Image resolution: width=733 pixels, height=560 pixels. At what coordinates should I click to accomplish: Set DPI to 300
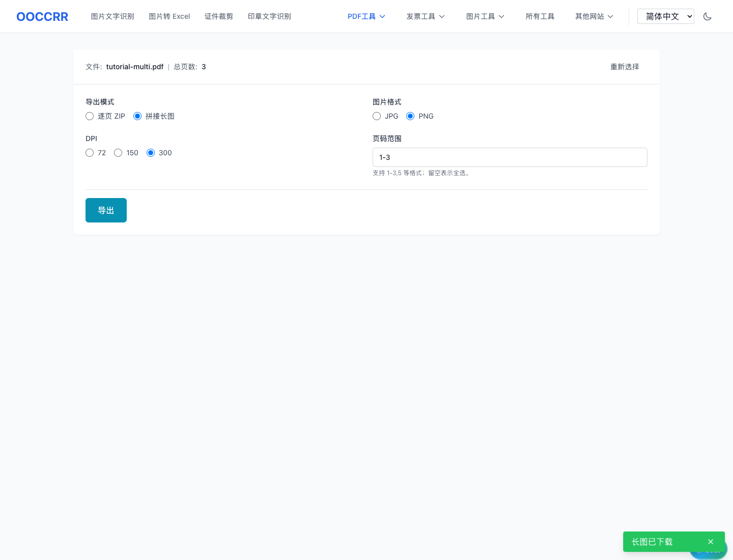click(x=151, y=153)
